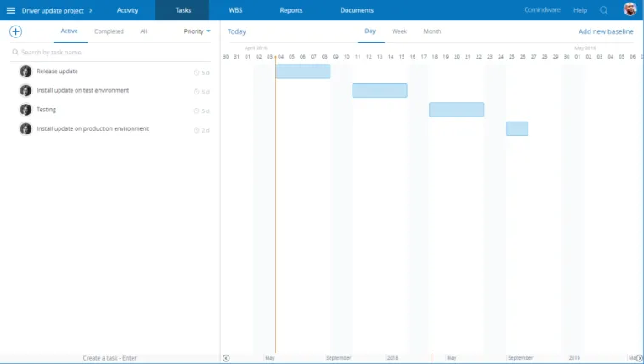
Task: Click clock icon for Install update on test environment
Action: point(196,92)
